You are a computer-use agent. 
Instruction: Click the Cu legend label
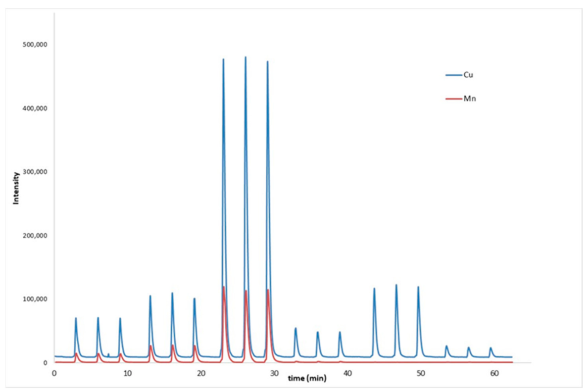(469, 75)
